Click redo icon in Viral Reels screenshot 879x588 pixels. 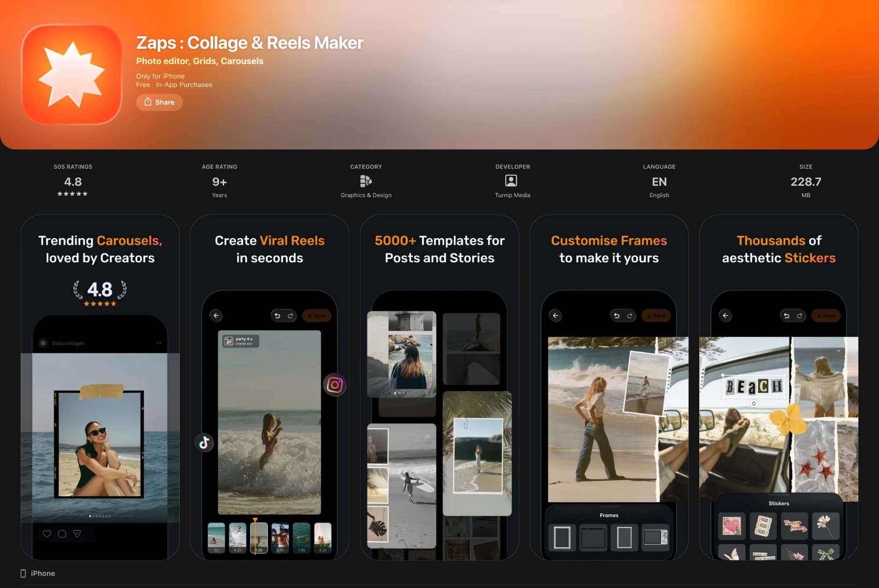coord(291,315)
